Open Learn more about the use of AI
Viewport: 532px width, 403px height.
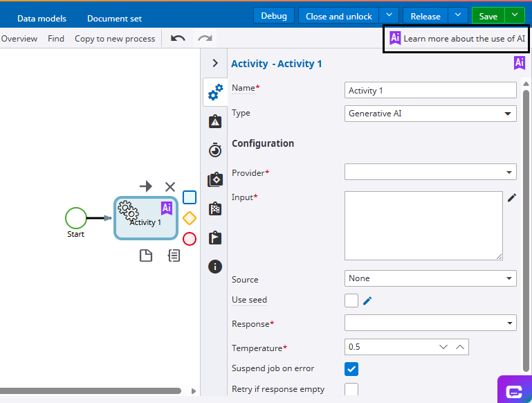coord(457,38)
